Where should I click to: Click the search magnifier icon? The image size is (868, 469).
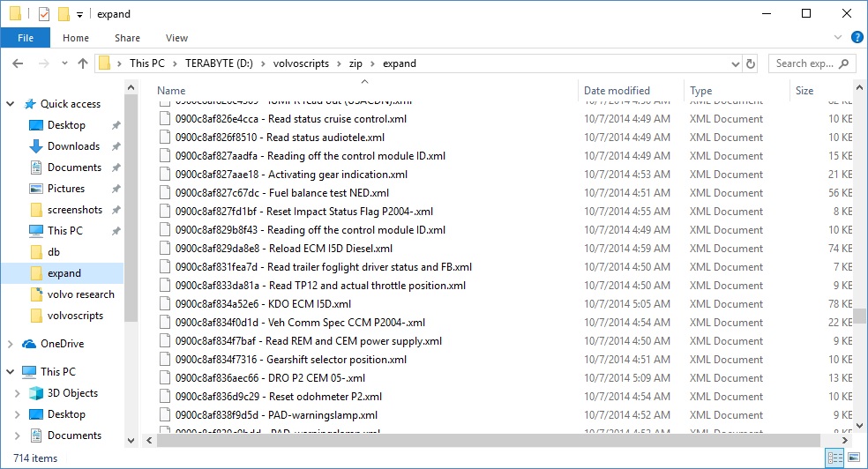tap(843, 63)
